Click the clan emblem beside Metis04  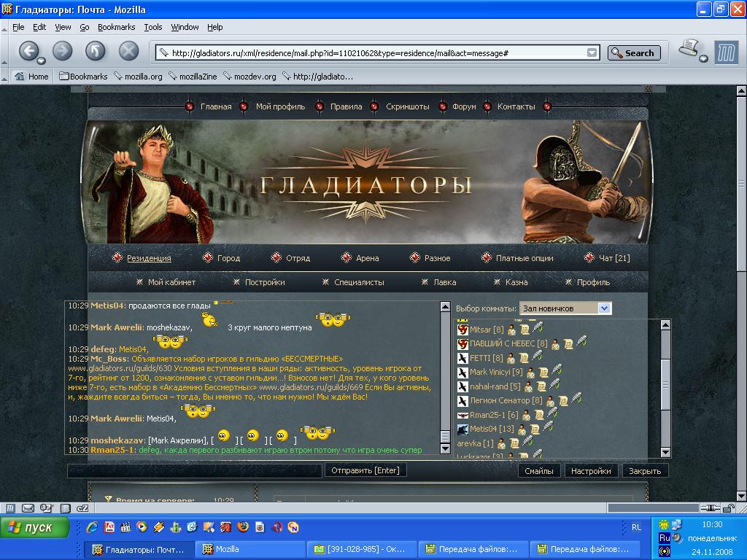[x=462, y=429]
